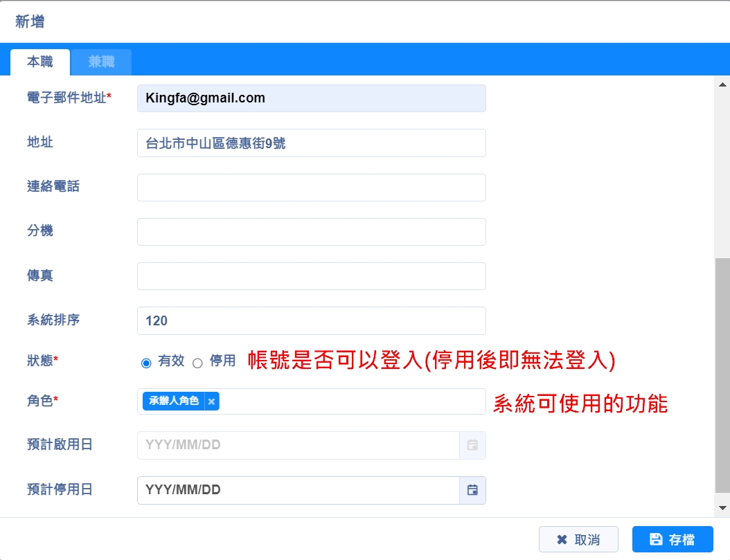Switch to the 本職 tab
Screen dimensions: 730x560
(x=40, y=62)
